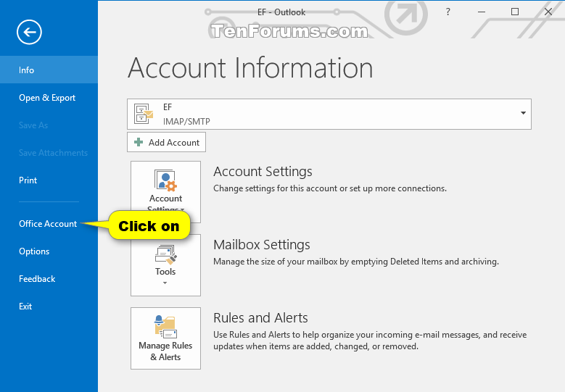Go to the Print page

(49, 180)
